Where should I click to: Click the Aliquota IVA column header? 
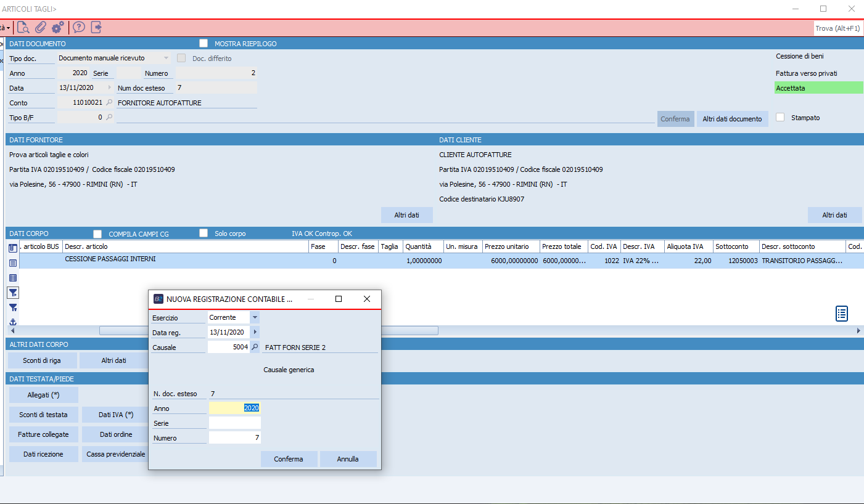pyautogui.click(x=689, y=246)
